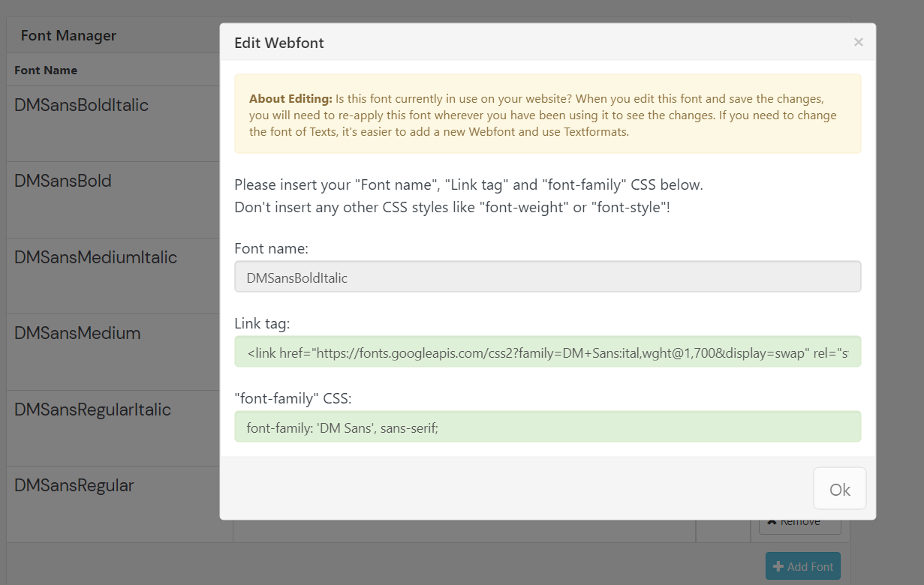This screenshot has height=585, width=924.
Task: Click the DMSansRegularItalic font row
Action: [x=92, y=409]
